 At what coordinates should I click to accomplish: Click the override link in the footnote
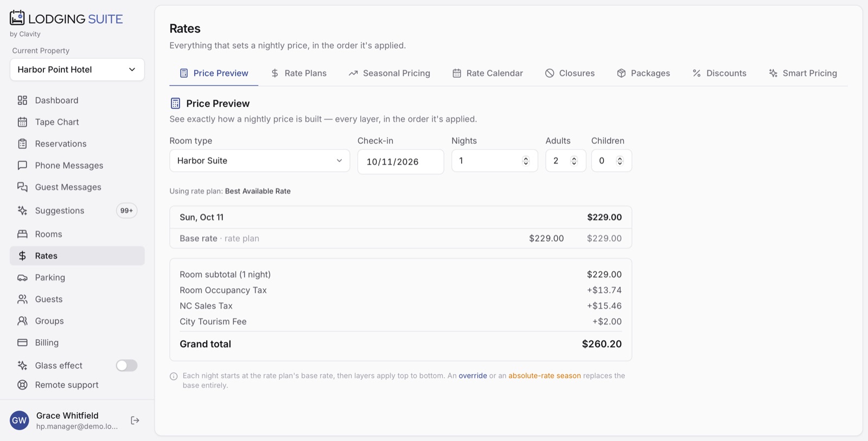click(x=473, y=376)
